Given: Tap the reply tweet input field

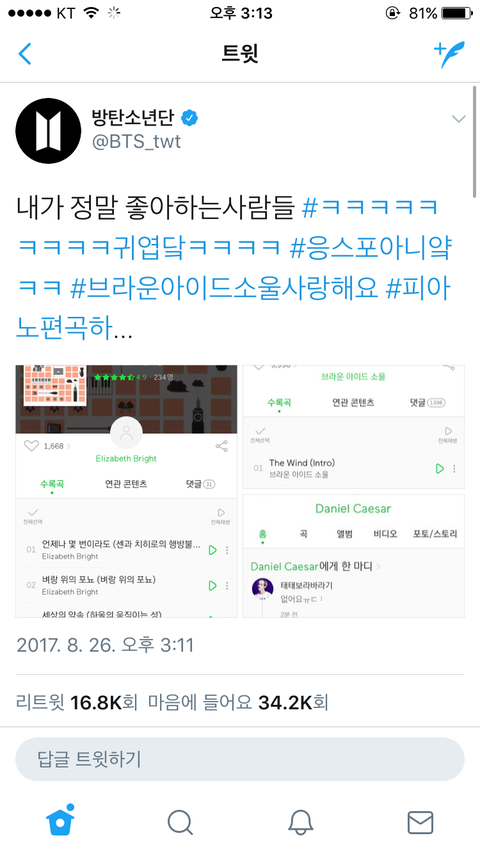Looking at the screenshot, I should 240,759.
